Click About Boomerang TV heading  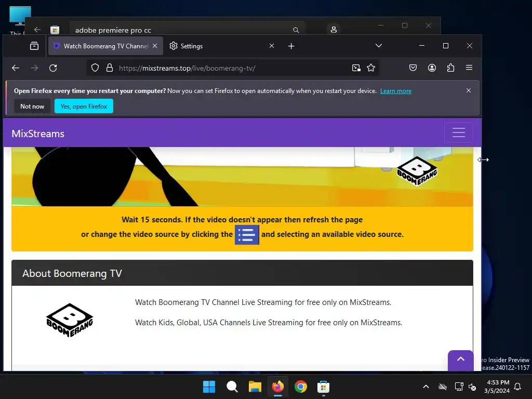[72, 273]
